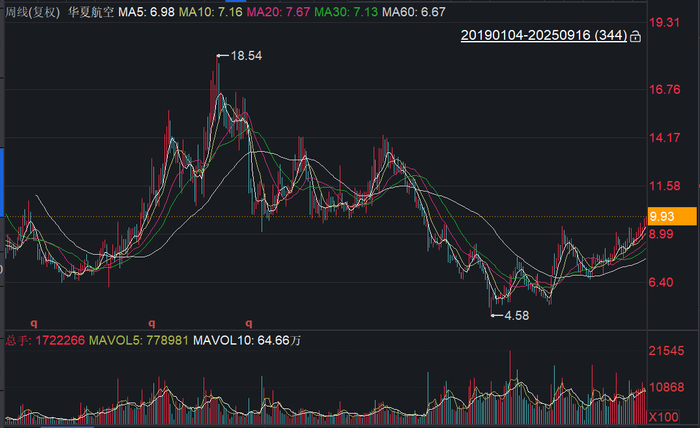Click the MAVOL5: 778981 volume indicator
The height and width of the screenshot is (428, 700).
[138, 341]
